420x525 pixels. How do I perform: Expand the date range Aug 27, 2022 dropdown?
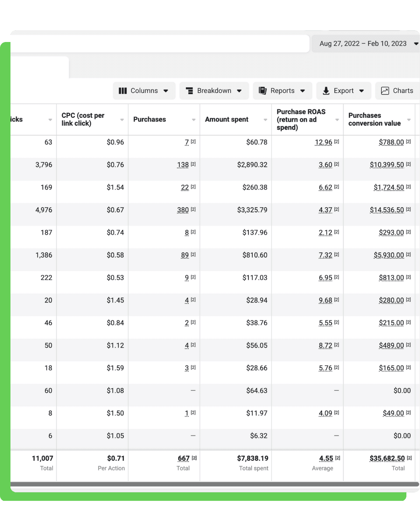[416, 44]
